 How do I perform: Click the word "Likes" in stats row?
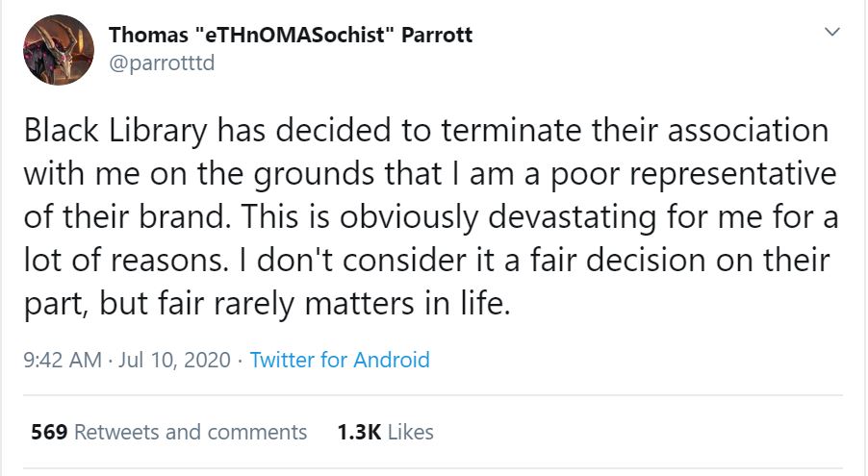[410, 432]
